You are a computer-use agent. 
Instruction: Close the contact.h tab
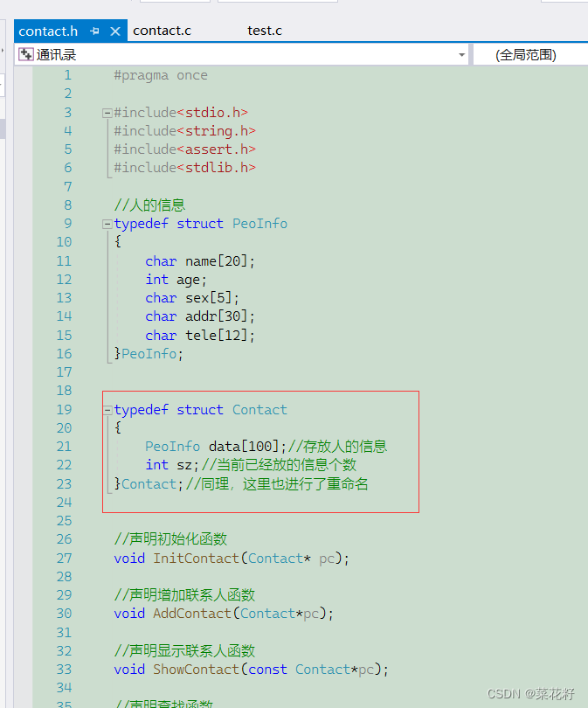click(x=115, y=31)
